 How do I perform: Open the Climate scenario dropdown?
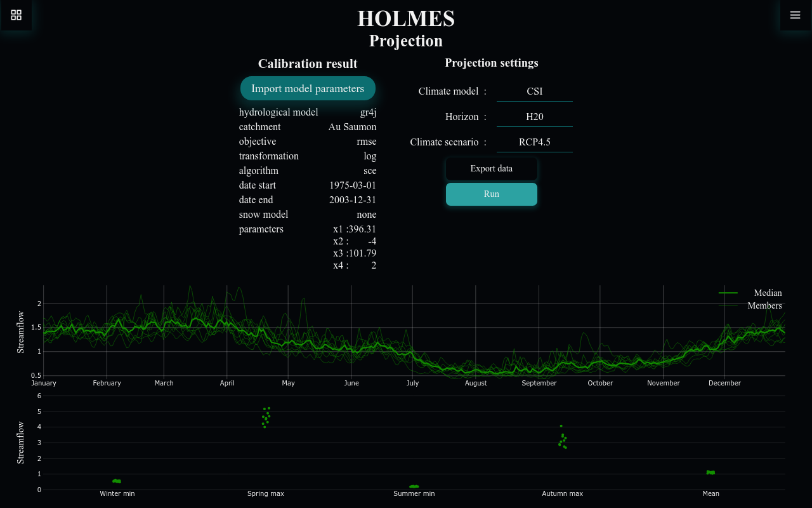pyautogui.click(x=534, y=142)
